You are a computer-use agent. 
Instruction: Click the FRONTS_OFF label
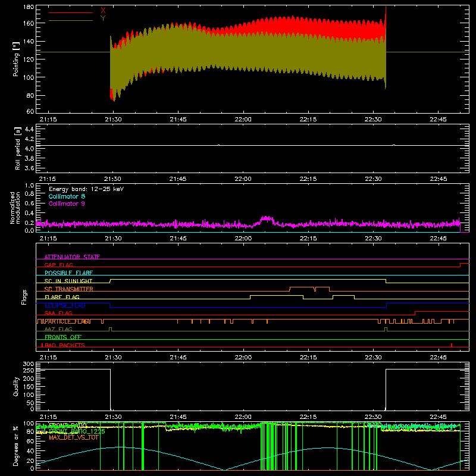[63, 337]
